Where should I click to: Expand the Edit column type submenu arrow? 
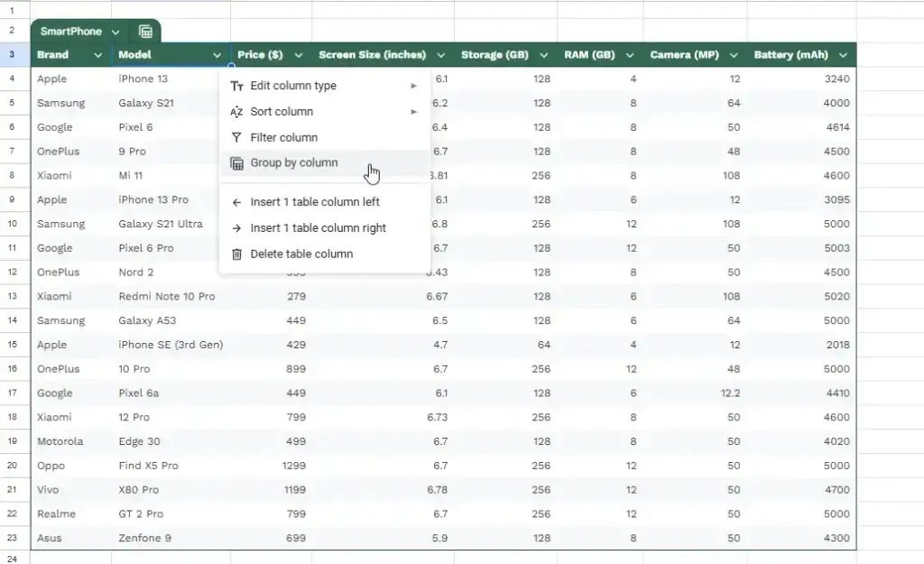[x=413, y=86]
